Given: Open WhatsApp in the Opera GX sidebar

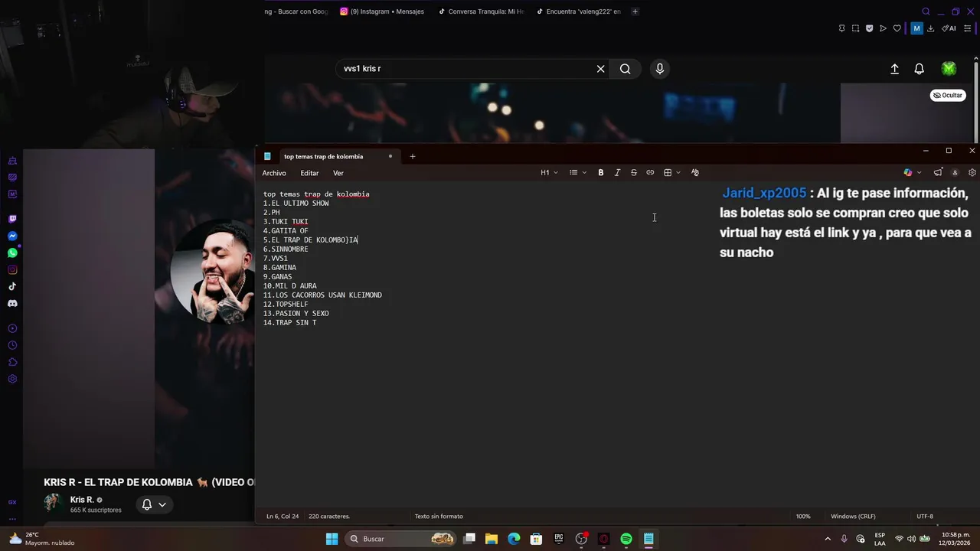Looking at the screenshot, I should pos(12,253).
